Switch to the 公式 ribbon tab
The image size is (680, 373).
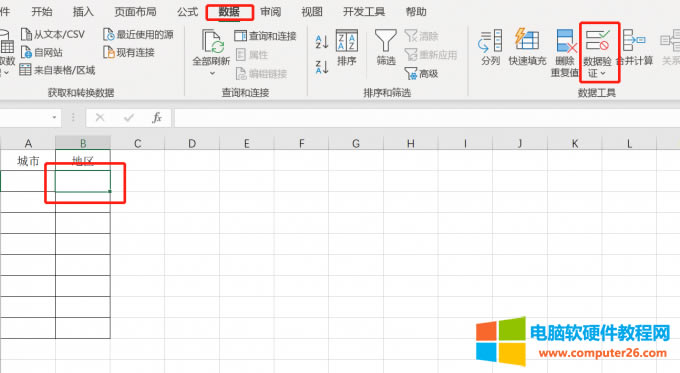(x=187, y=12)
